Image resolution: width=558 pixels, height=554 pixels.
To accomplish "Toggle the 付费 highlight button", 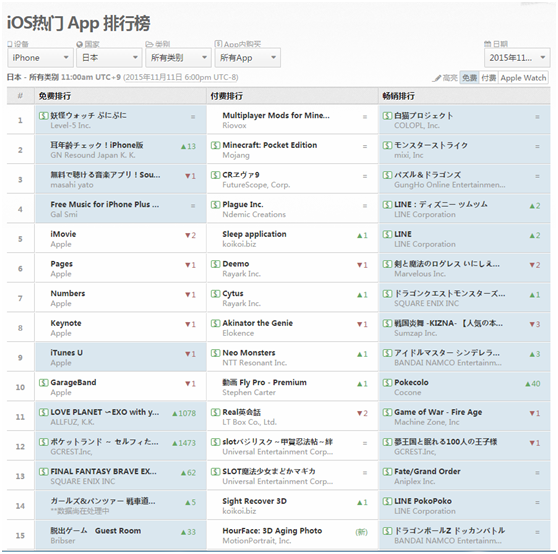I will pyautogui.click(x=488, y=78).
